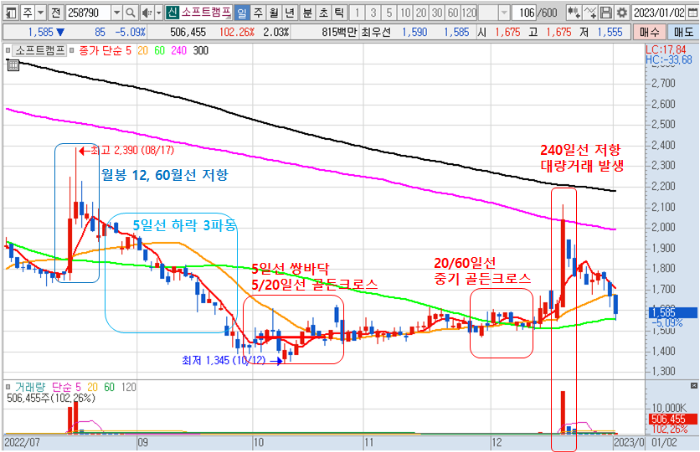This screenshot has width=700, height=452.
Task: Click change rate -5.09% in quote bar
Action: pos(130,32)
